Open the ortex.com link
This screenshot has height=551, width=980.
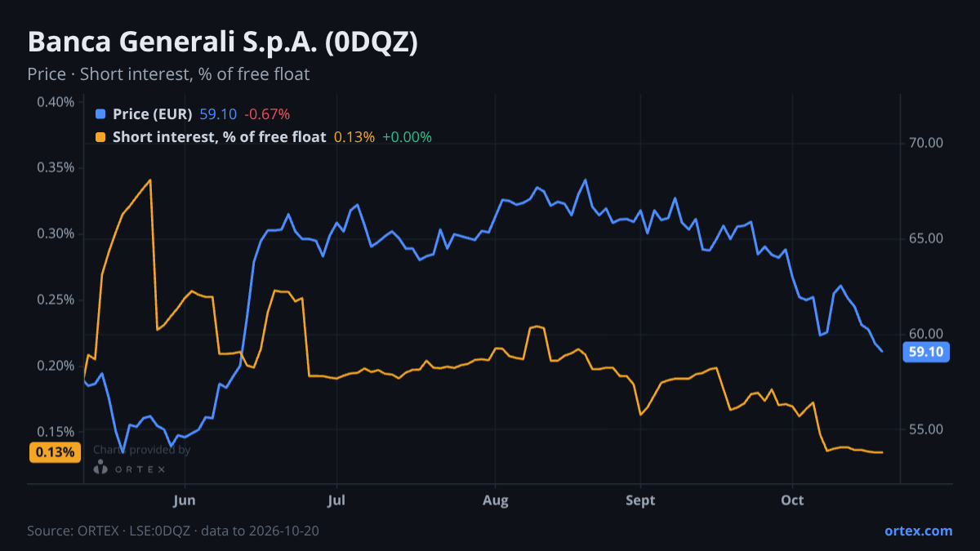pos(918,531)
